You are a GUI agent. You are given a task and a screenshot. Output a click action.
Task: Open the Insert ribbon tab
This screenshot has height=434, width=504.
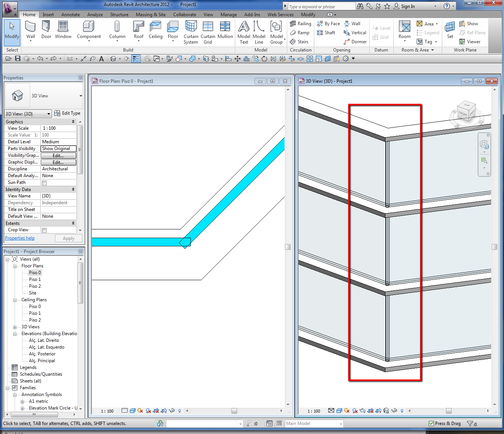point(48,15)
